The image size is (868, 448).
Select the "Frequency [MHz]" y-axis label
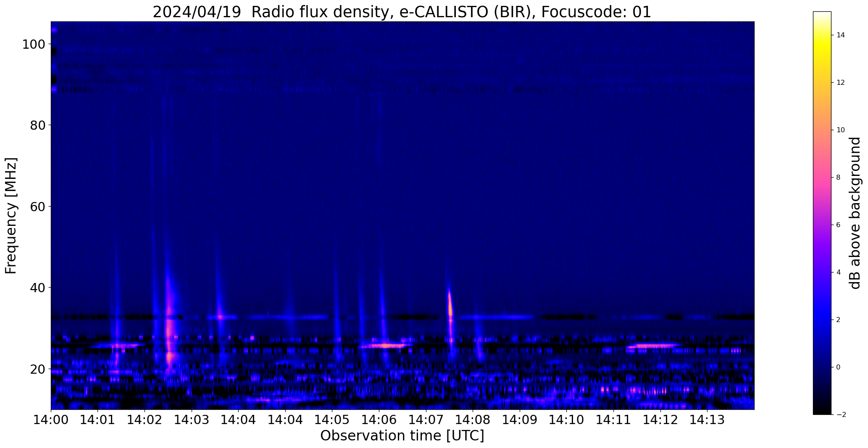pyautogui.click(x=11, y=215)
